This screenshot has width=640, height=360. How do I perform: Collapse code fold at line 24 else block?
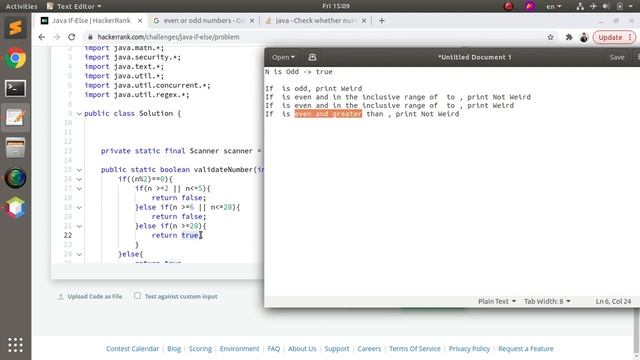(79, 254)
